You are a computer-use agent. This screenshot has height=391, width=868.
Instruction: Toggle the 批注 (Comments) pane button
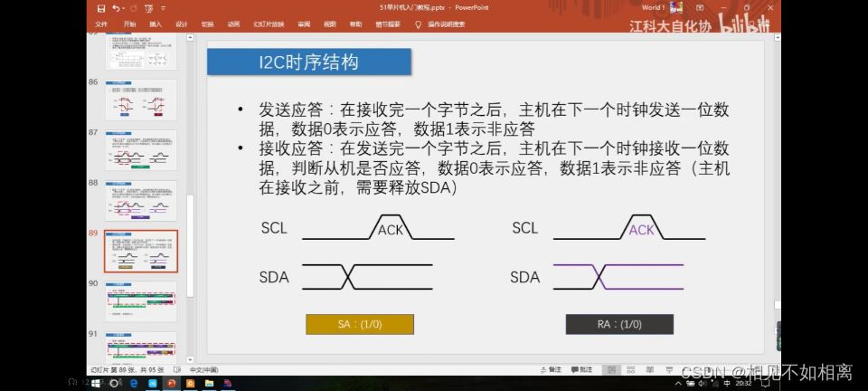point(581,369)
